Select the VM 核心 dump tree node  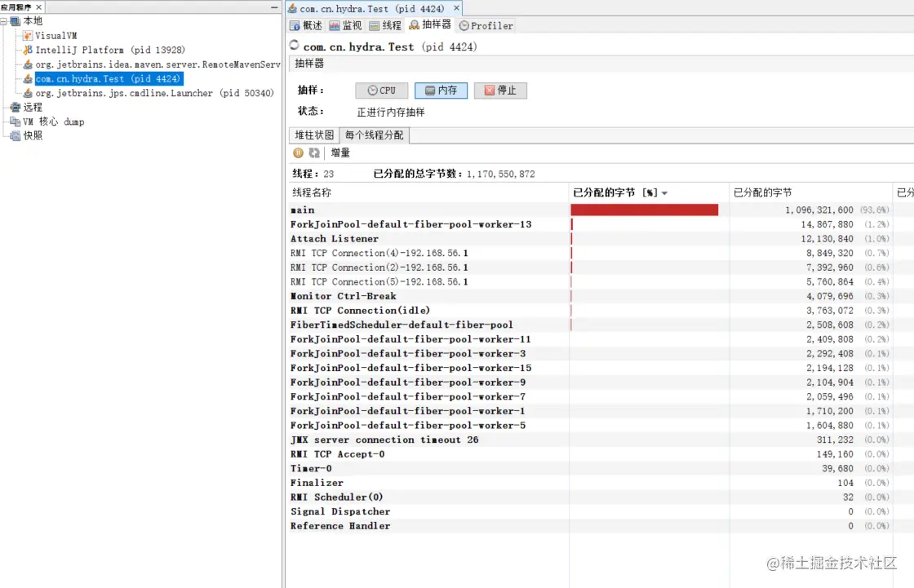tap(54, 122)
